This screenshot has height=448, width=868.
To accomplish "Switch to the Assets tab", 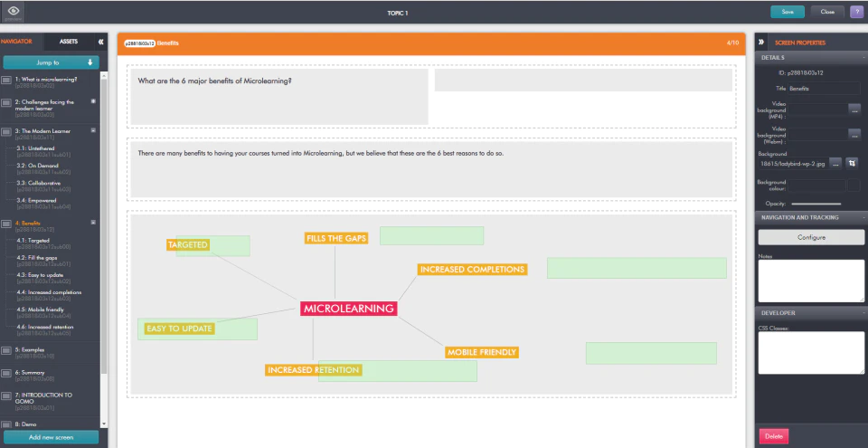I will pos(69,42).
